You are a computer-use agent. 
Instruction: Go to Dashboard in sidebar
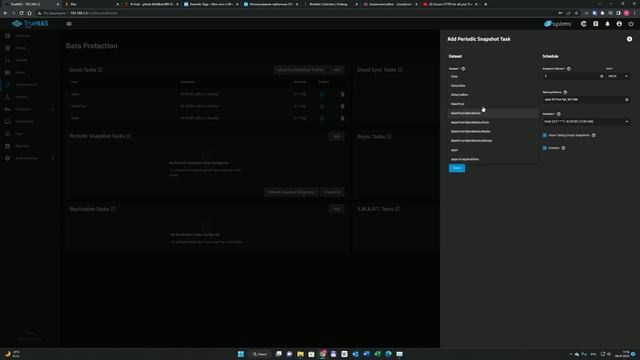coord(23,36)
